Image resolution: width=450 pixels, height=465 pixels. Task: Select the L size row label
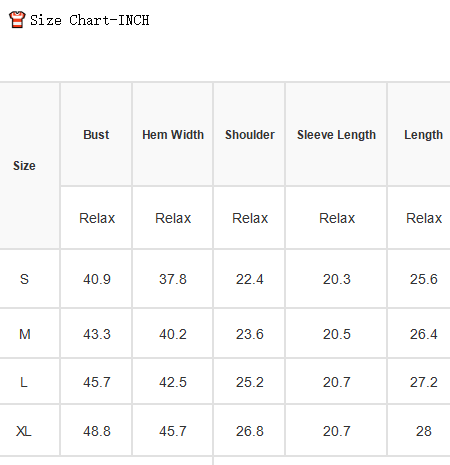pos(24,382)
